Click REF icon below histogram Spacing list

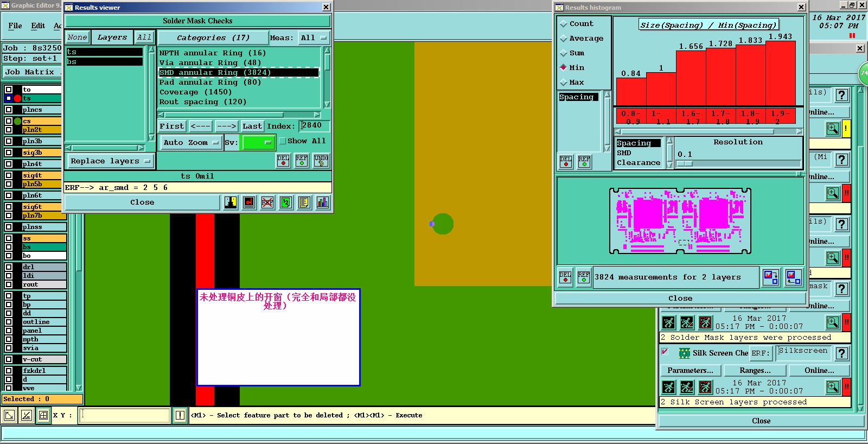[x=584, y=162]
